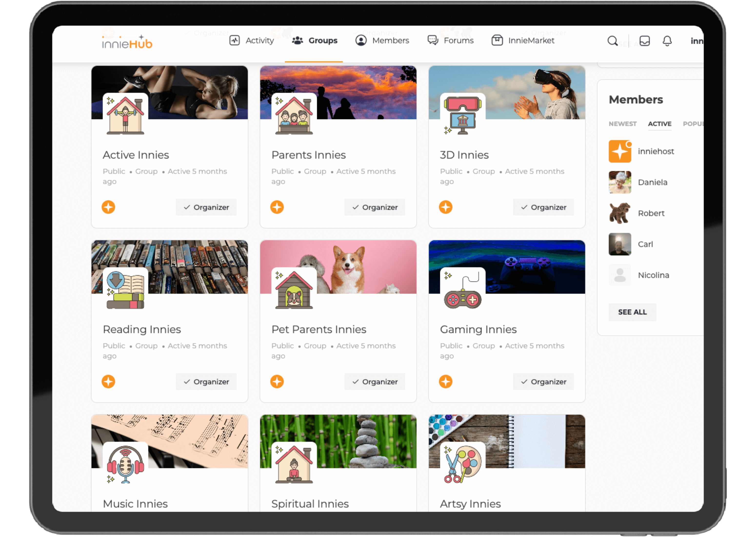Switch to the Newest members tab

pos(622,124)
